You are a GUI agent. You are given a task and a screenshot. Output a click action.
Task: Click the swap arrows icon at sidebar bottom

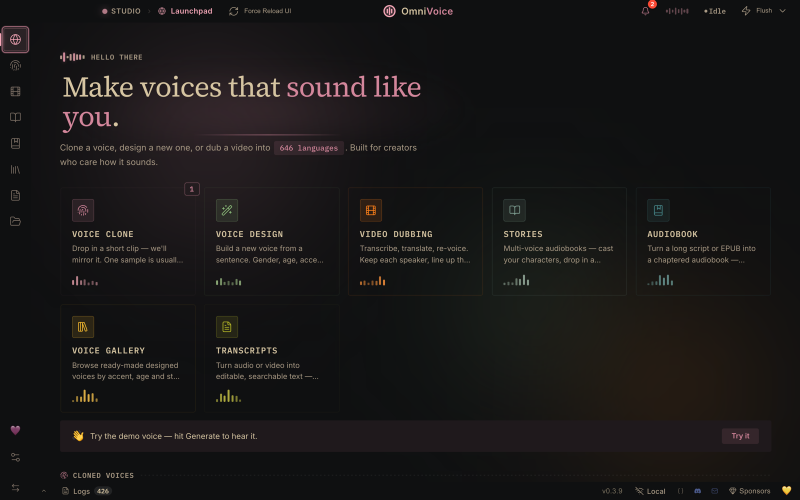pyautogui.click(x=15, y=488)
